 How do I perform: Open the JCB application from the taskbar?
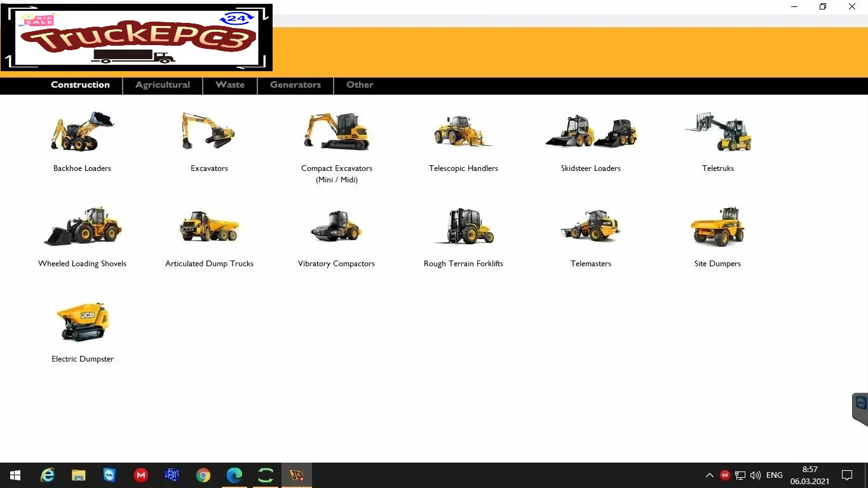297,475
